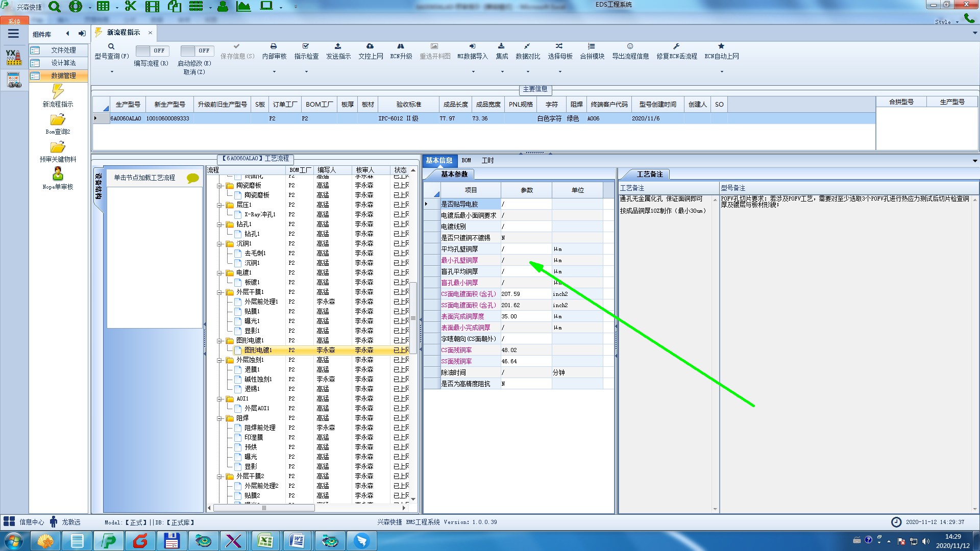
Task: Open dropdown arrow under 集成
Action: (x=502, y=72)
